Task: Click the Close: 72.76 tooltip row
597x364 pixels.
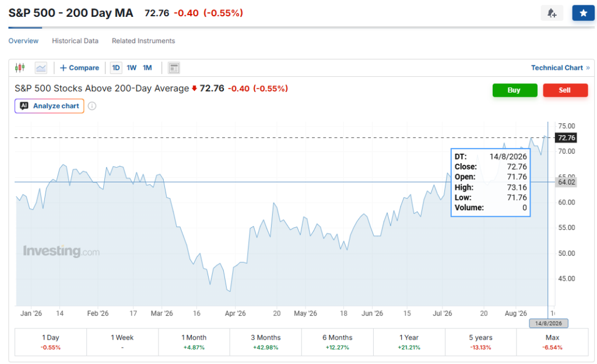Action: [490, 167]
